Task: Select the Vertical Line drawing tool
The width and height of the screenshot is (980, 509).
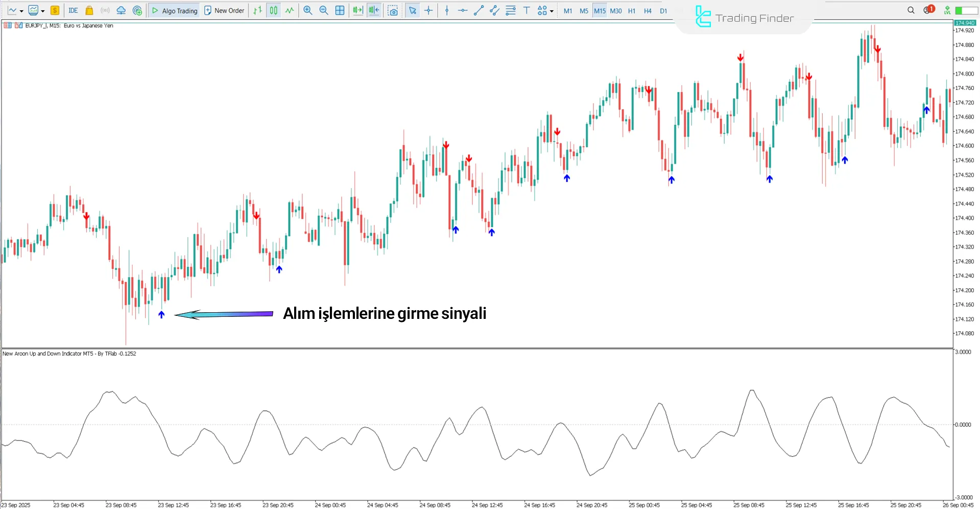Action: (x=447, y=10)
